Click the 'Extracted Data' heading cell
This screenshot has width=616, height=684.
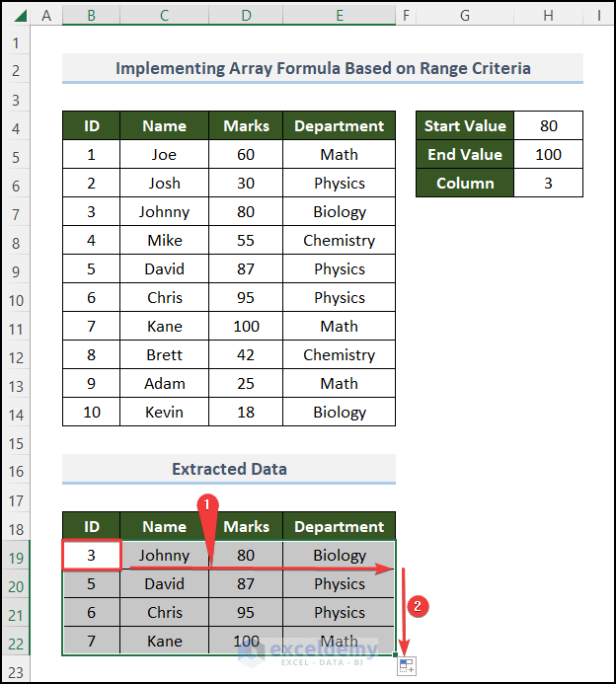tap(229, 470)
